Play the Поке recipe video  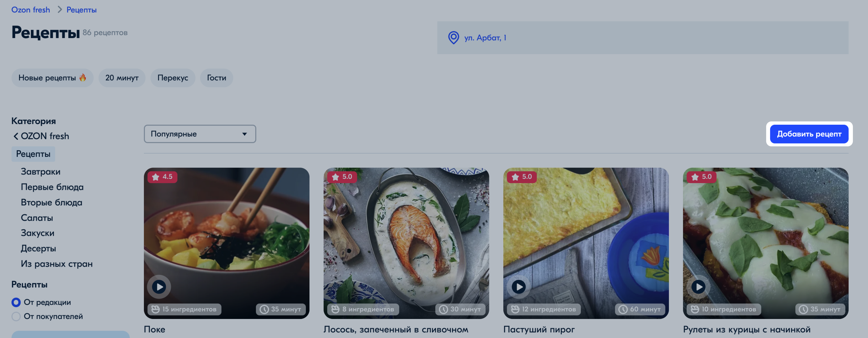pos(159,287)
